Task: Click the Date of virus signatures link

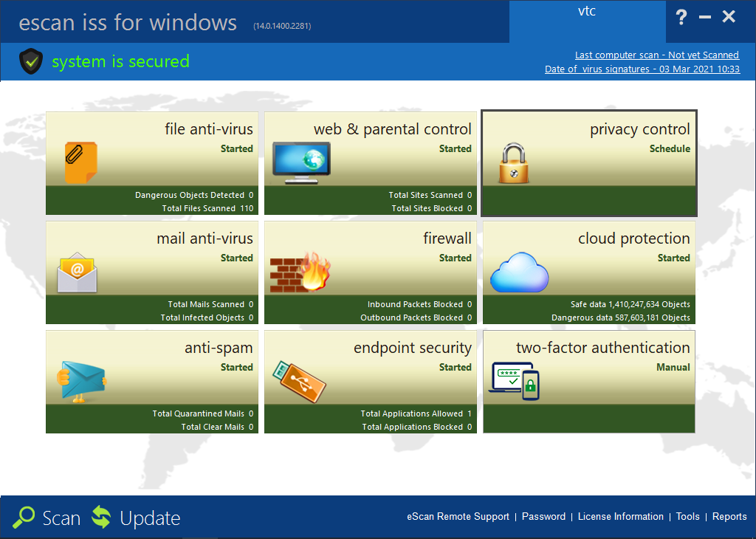Action: (x=642, y=69)
